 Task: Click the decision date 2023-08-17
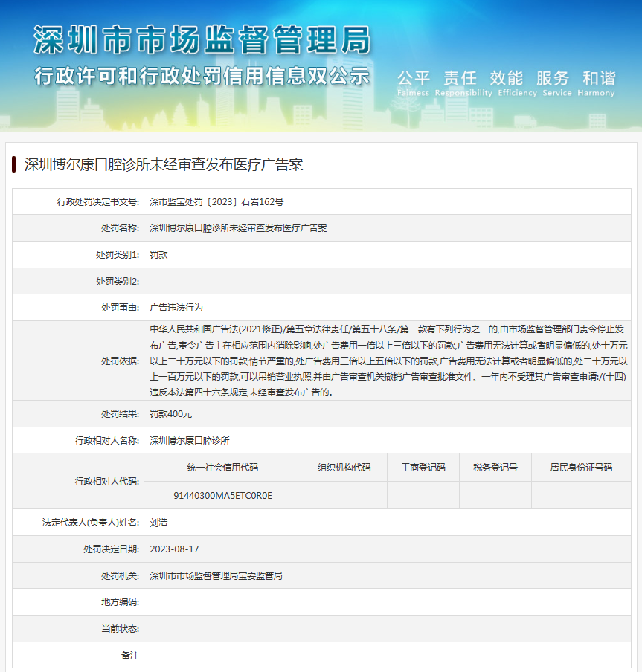click(x=174, y=549)
